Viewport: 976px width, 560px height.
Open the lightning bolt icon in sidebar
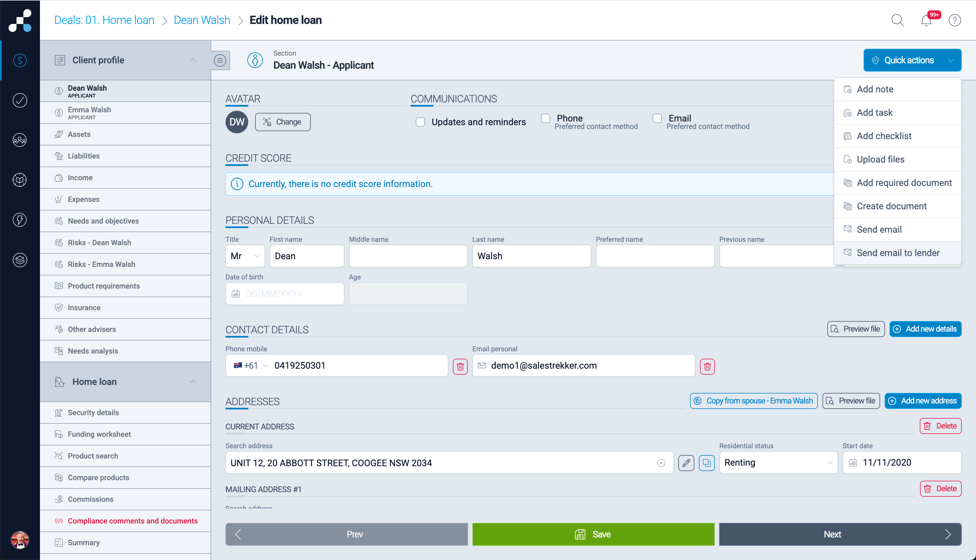click(20, 220)
